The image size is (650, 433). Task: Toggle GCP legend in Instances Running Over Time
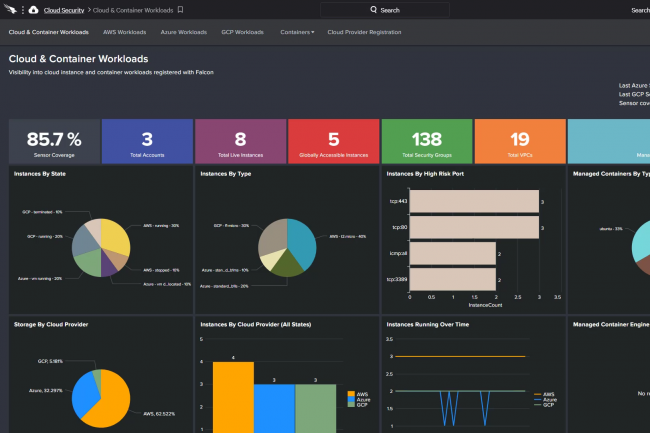click(x=544, y=404)
